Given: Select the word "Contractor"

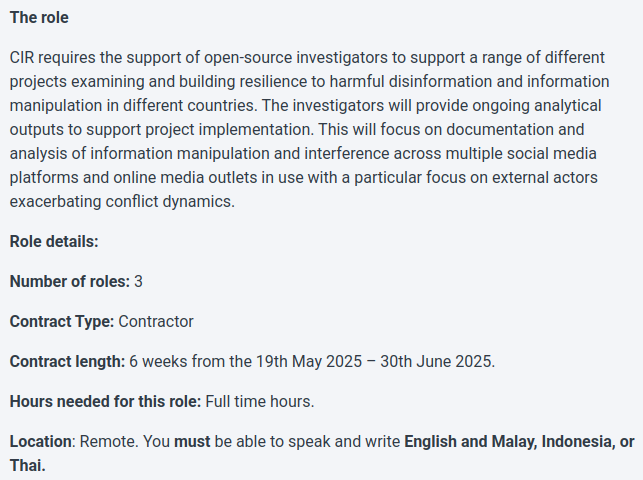Looking at the screenshot, I should point(156,322).
